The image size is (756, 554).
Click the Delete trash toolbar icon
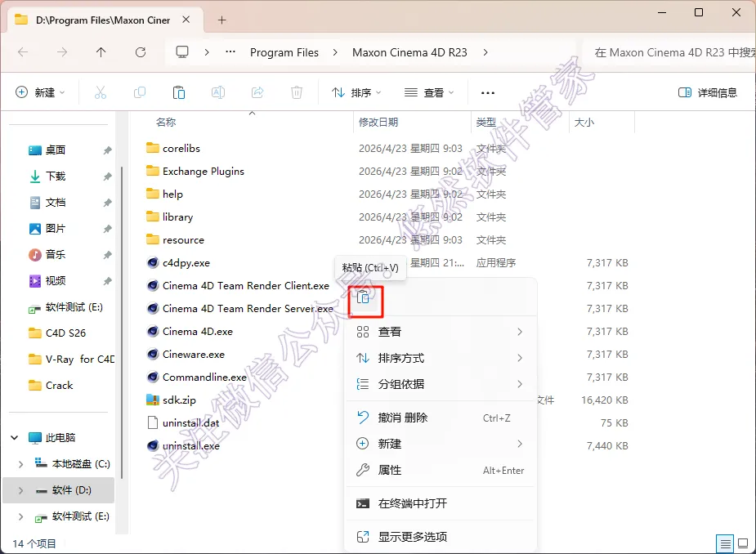(297, 92)
